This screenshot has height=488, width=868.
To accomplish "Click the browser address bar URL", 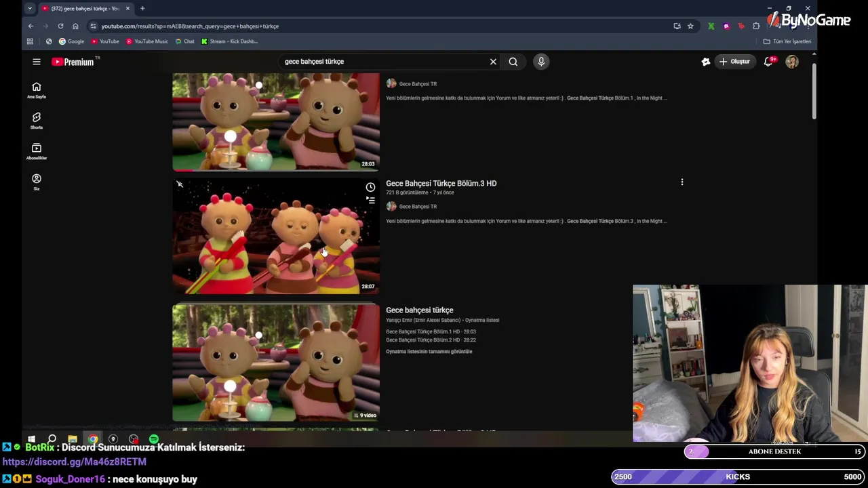I will coord(190,26).
